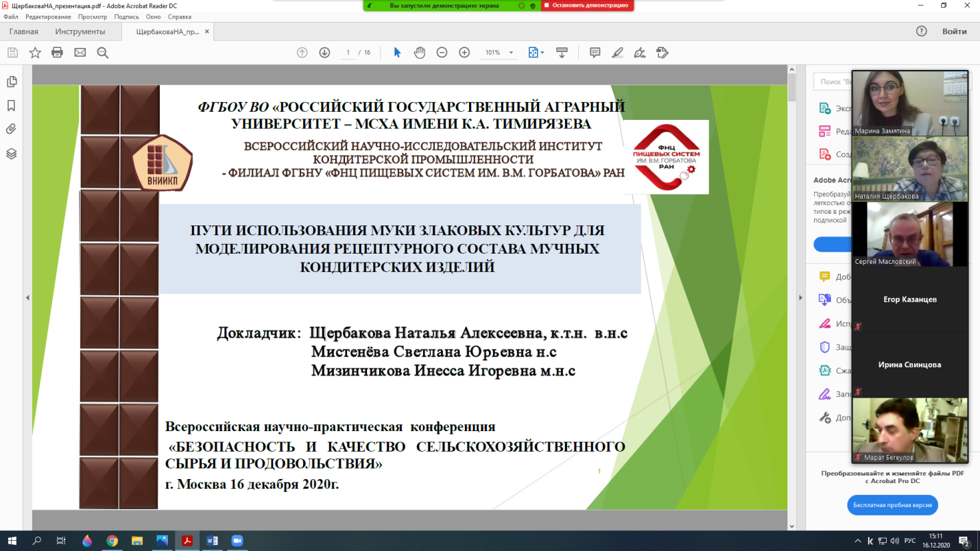
Task: Expand the left navigation pane arrow
Action: coord(27,297)
